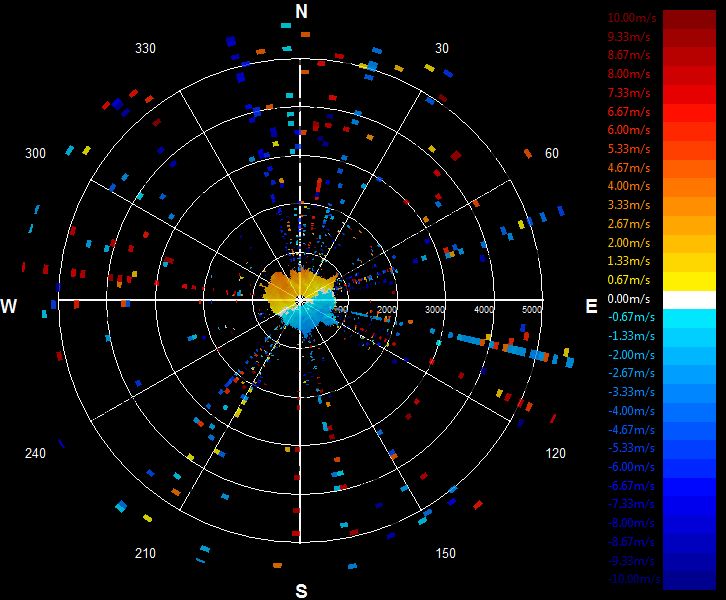Image resolution: width=726 pixels, height=600 pixels.
Task: Click the -2.00m/s legend label
Action: [x=632, y=355]
